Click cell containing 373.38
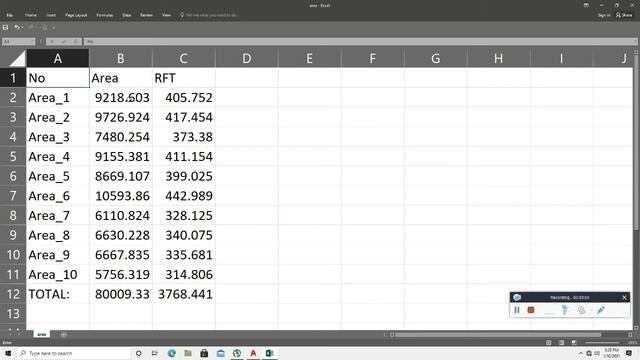Viewport: 640px width, 360px height. [184, 137]
